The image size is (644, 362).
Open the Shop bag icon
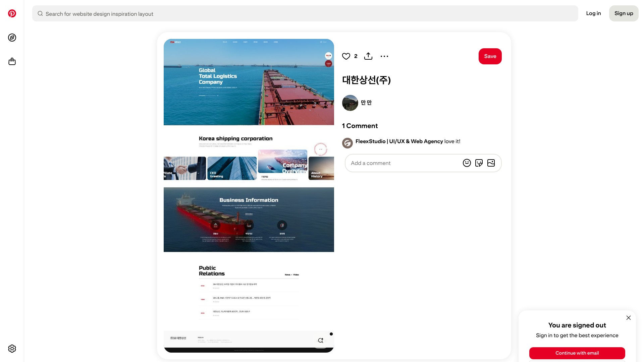click(12, 62)
